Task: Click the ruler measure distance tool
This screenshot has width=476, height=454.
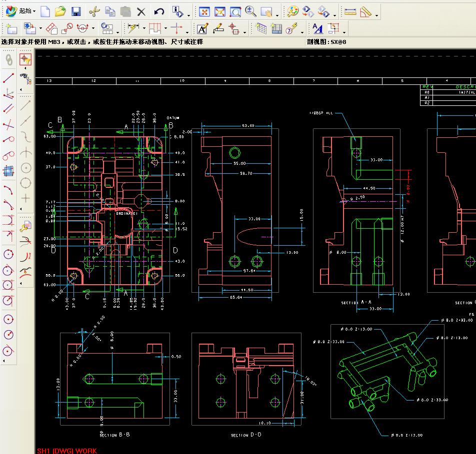Action: point(350,11)
